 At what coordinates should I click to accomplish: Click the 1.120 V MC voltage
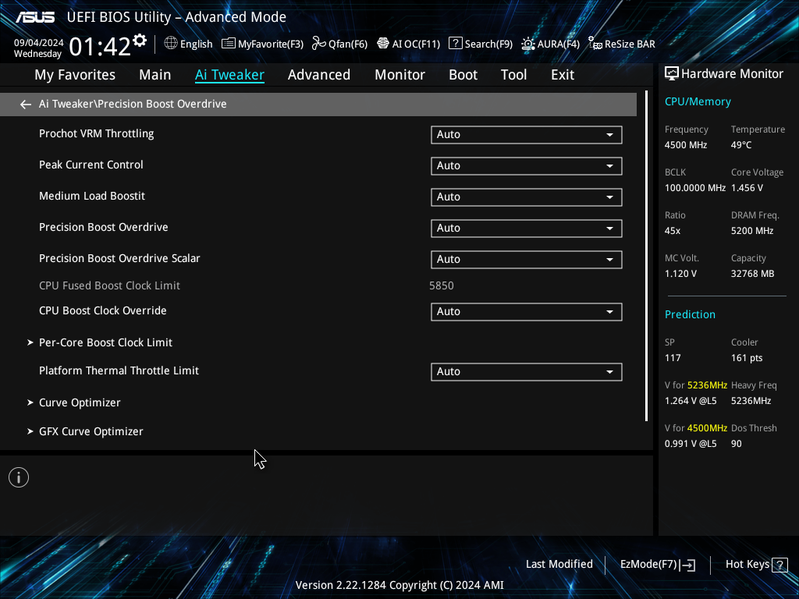(x=680, y=274)
